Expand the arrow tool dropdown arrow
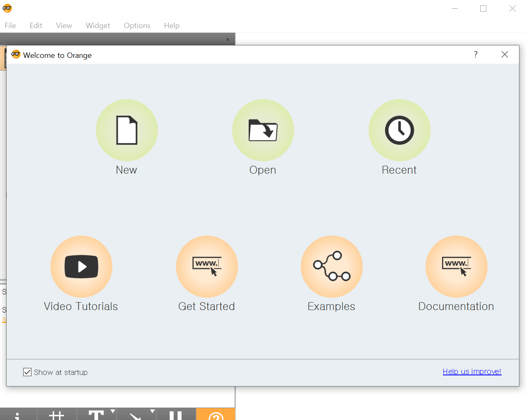The width and height of the screenshot is (526, 420). (152, 411)
